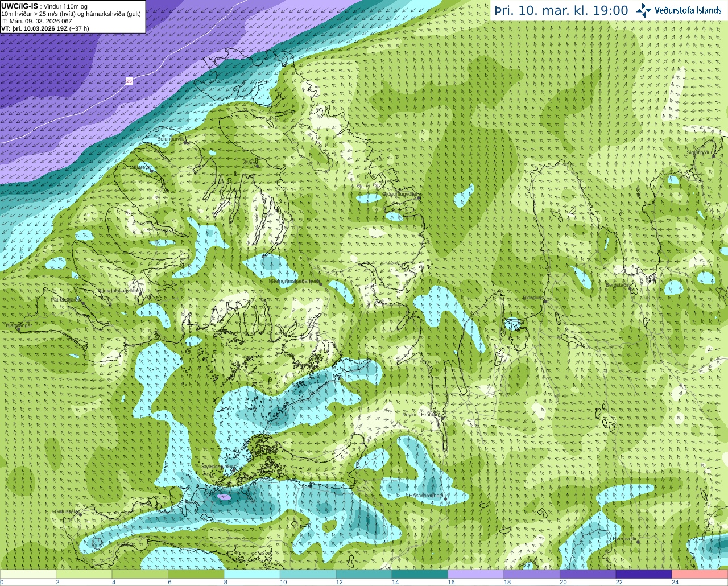Image resolution: width=728 pixels, height=586 pixels.
Task: Click the Bolungarvík station marker
Action: pos(186,142)
